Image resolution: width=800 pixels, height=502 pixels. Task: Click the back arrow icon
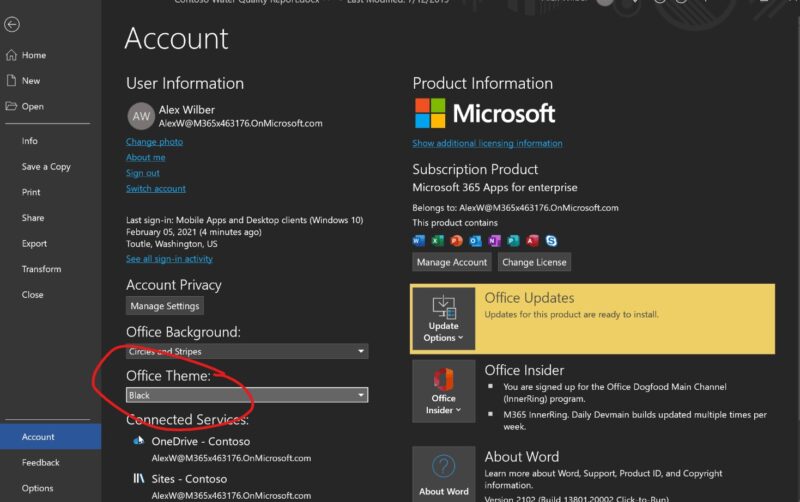[x=12, y=25]
